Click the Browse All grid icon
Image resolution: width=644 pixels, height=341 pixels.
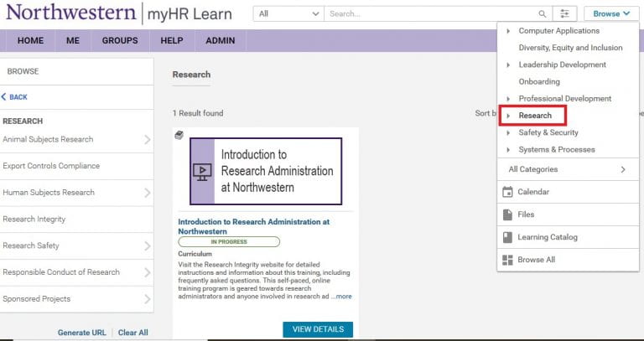pos(507,260)
